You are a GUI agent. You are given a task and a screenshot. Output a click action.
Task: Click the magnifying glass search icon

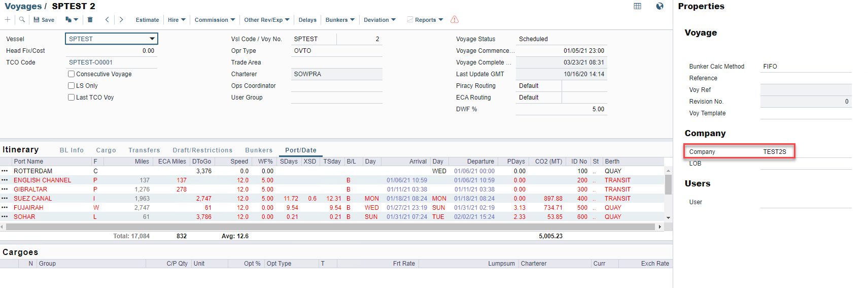click(22, 20)
